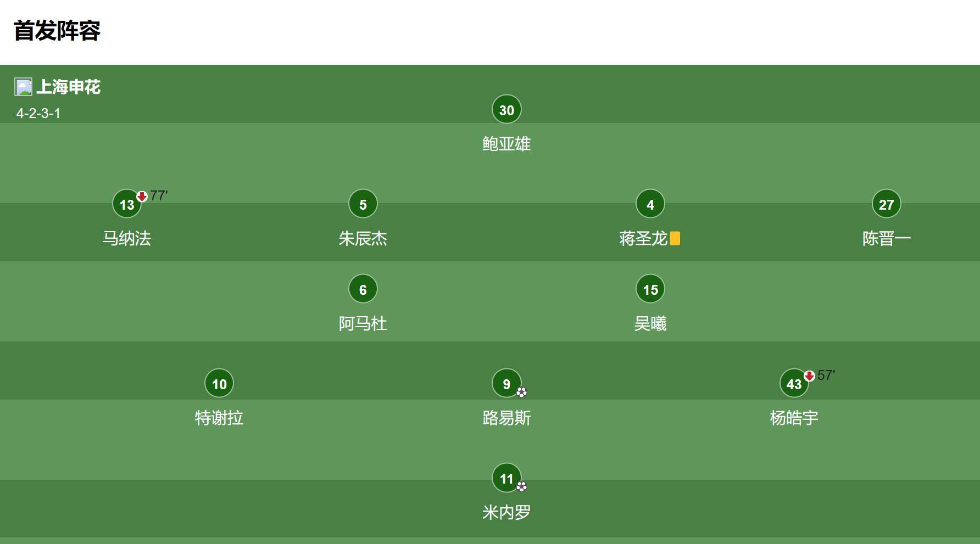Select number 15 player badge
The width and height of the screenshot is (980, 544).
(x=650, y=289)
